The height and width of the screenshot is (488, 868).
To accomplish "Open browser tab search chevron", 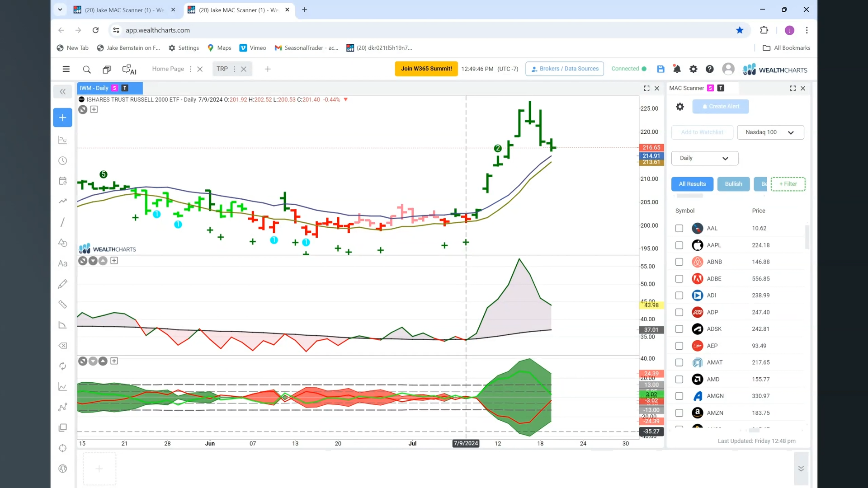I will (60, 9).
